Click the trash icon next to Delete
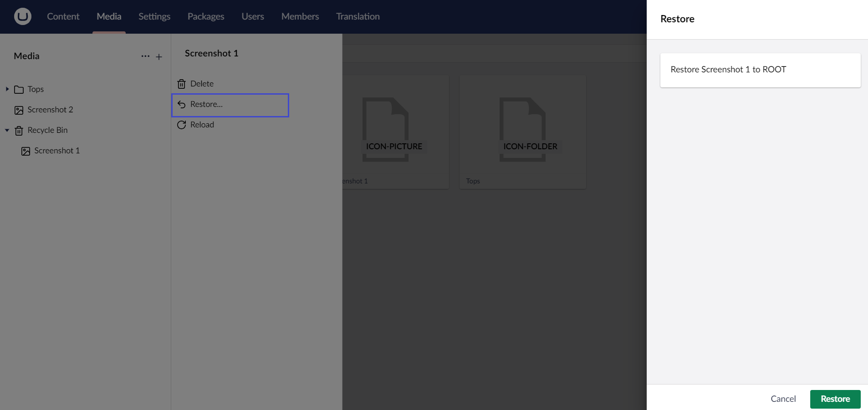The width and height of the screenshot is (868, 410). coord(182,84)
